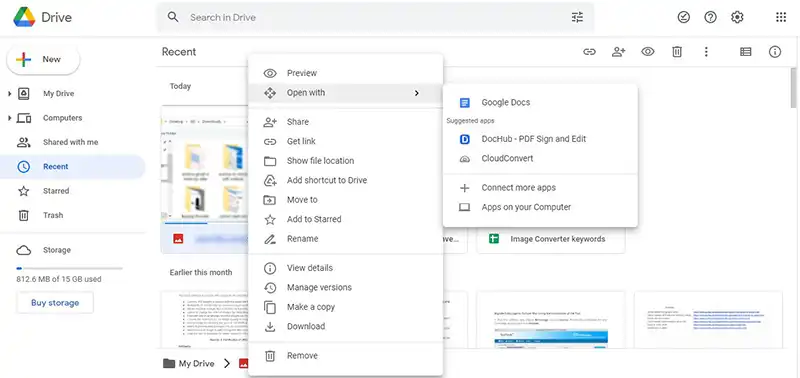Expand the Computers tree

click(9, 118)
